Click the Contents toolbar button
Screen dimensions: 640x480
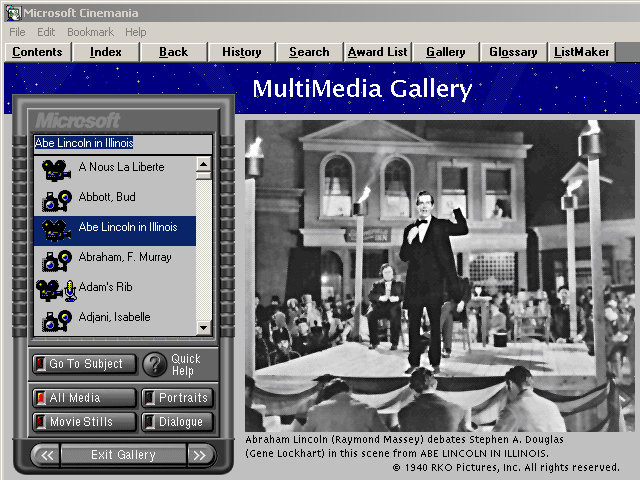tap(37, 52)
